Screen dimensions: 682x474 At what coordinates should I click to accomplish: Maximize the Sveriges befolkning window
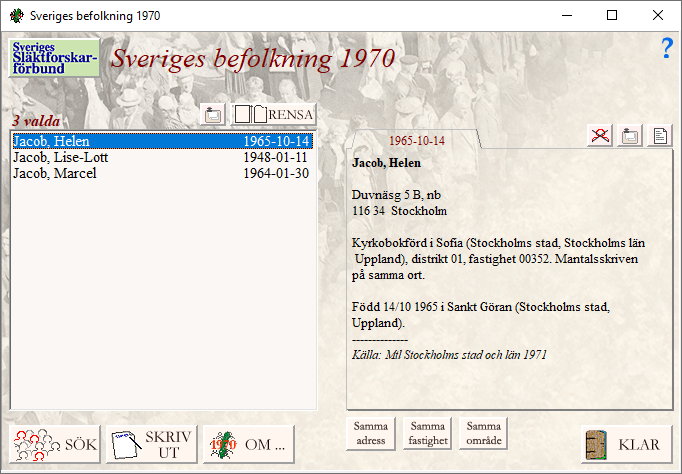tap(612, 16)
